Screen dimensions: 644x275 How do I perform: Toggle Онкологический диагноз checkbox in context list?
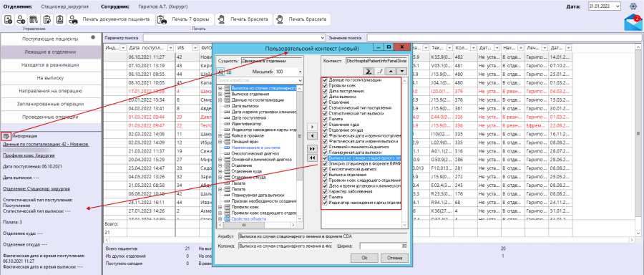(x=326, y=169)
